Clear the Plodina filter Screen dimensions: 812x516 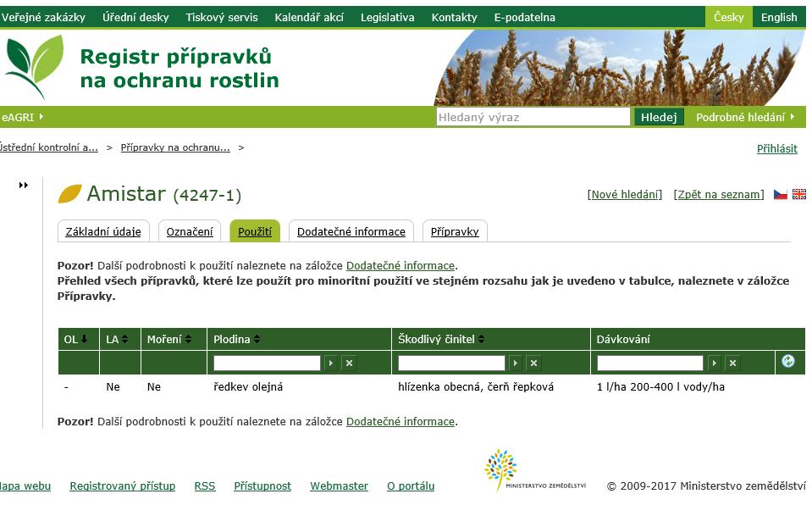(x=350, y=363)
